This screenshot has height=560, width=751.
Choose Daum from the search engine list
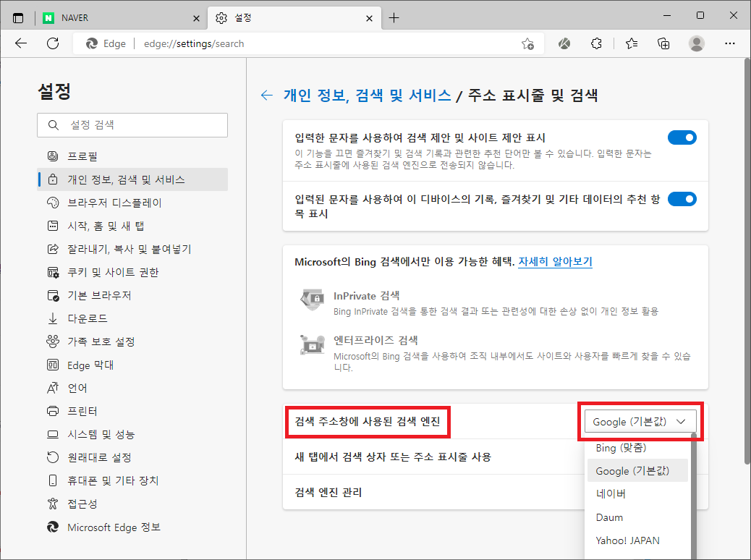(637, 517)
